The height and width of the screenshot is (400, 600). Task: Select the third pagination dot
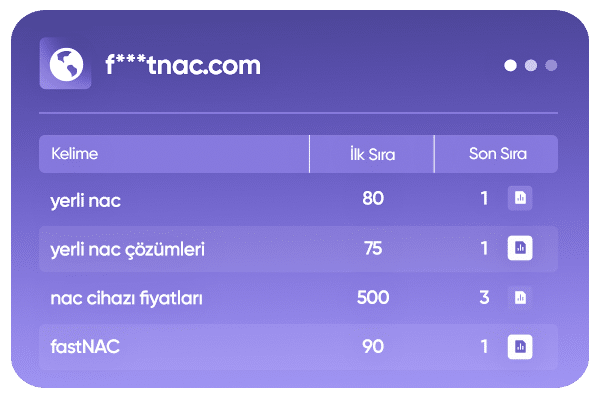[x=551, y=66]
